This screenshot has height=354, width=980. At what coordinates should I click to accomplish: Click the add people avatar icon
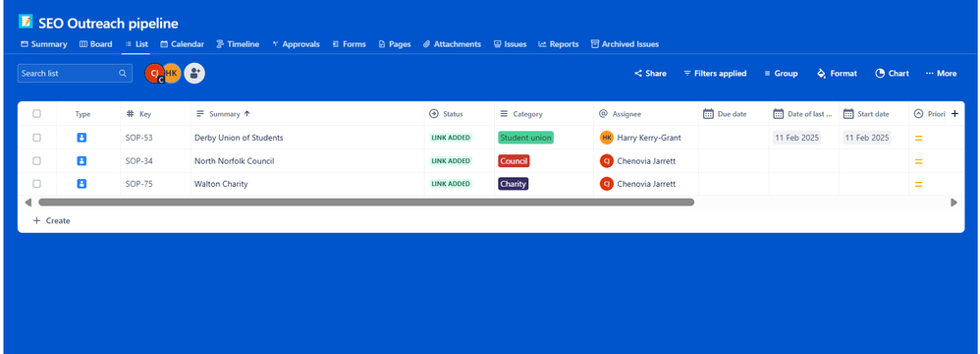(x=194, y=73)
